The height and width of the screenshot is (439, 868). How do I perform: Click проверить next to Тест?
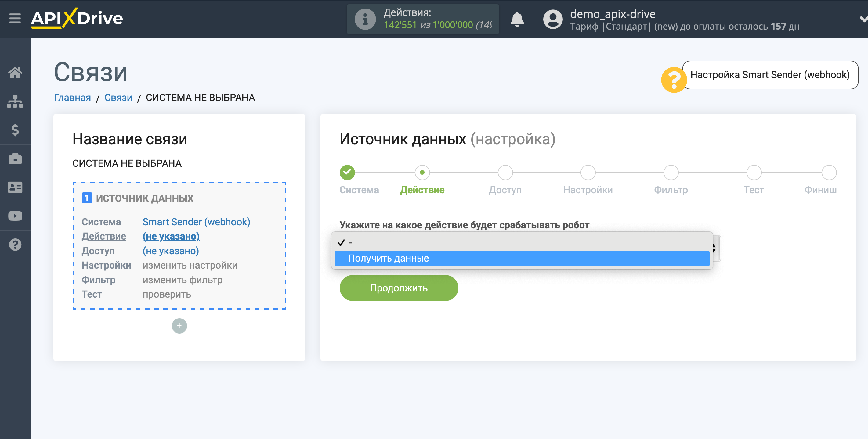[x=166, y=294]
